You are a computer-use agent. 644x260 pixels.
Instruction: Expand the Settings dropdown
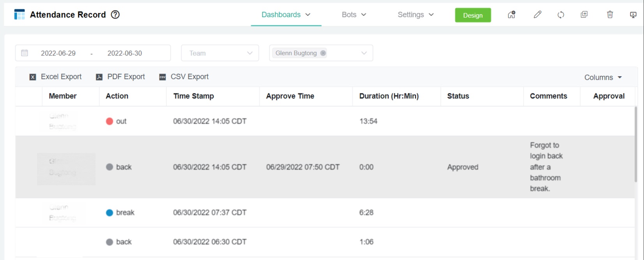(415, 15)
